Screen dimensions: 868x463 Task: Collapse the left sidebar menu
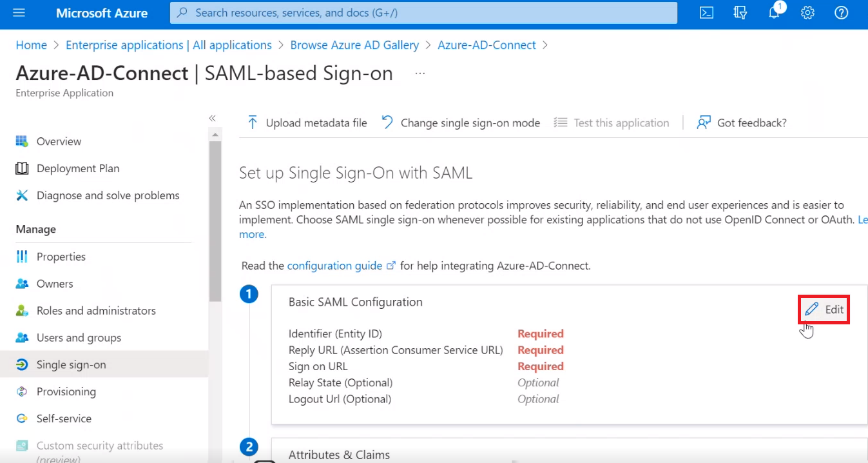coord(212,118)
